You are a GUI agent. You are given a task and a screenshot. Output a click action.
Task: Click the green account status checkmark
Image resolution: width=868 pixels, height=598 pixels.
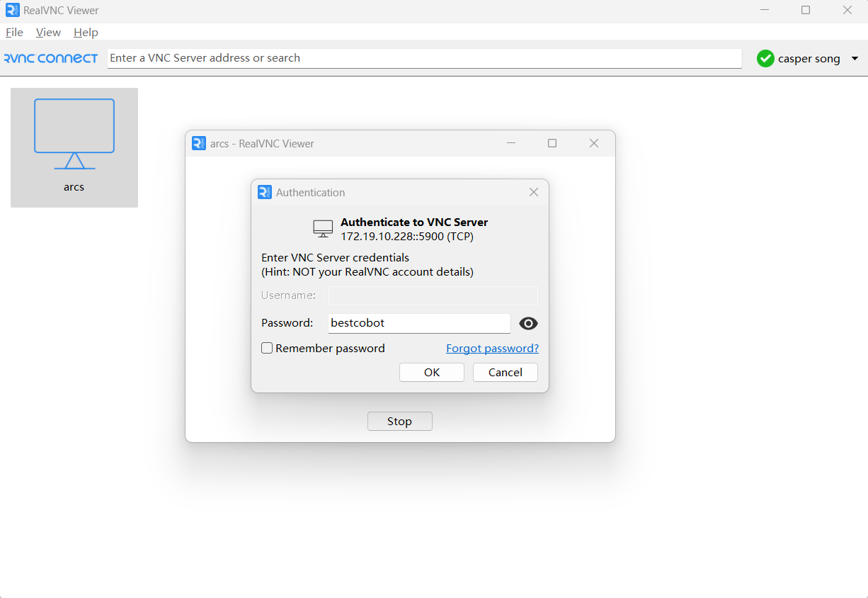[765, 59]
